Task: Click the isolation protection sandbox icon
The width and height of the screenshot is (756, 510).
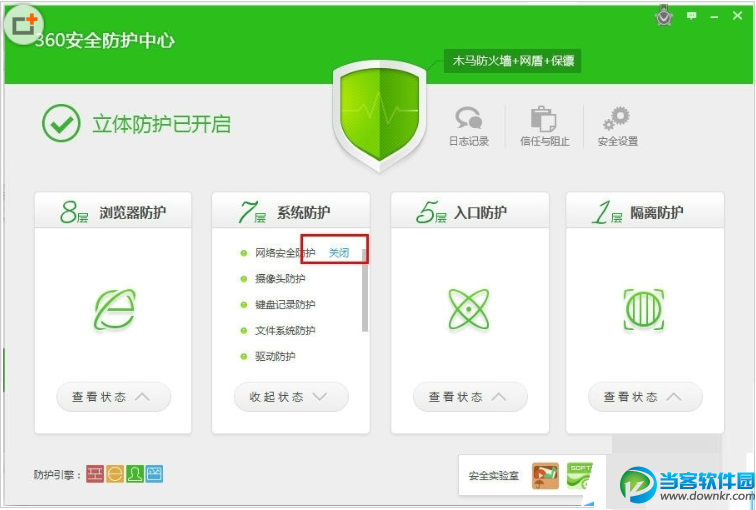Action: click(x=644, y=309)
